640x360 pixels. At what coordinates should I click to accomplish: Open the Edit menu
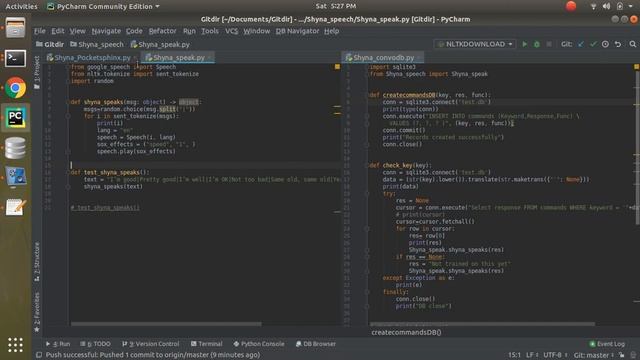click(58, 31)
